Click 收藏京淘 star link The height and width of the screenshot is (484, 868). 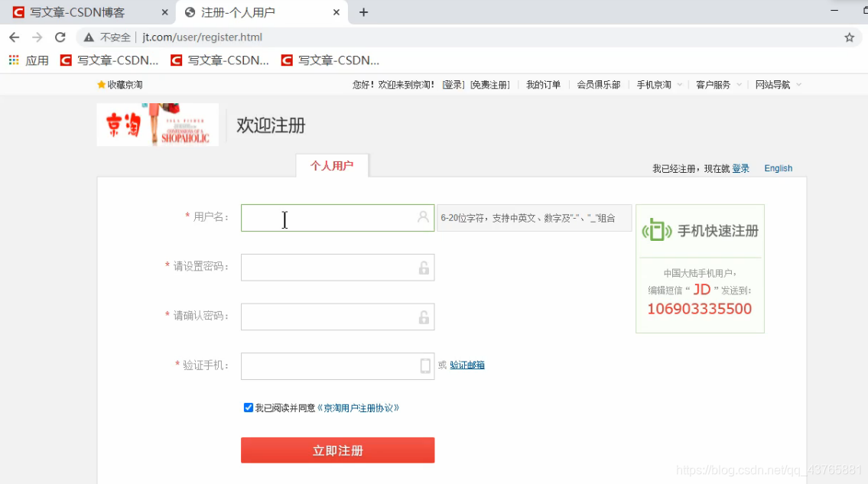119,85
